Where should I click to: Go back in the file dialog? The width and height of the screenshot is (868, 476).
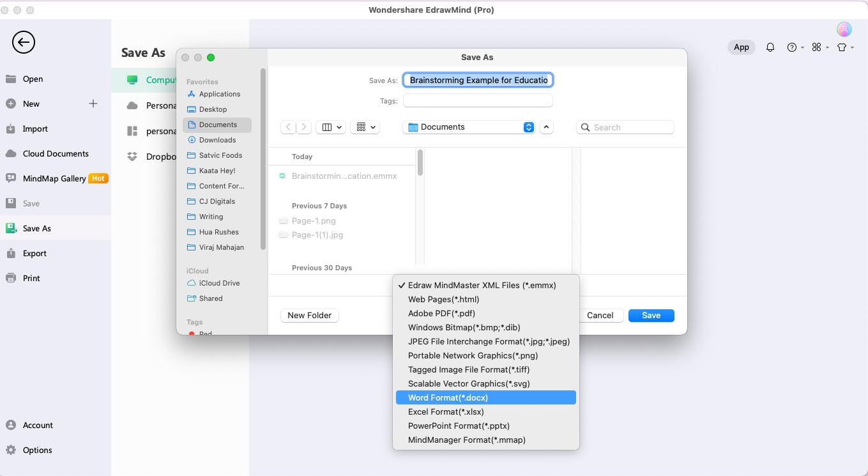coord(289,127)
